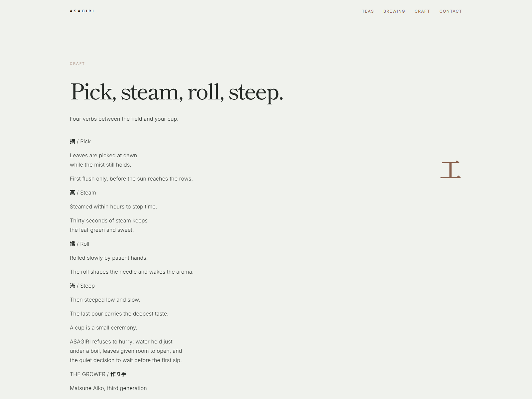
Task: Open the CONTACT nav link
Action: (x=451, y=11)
